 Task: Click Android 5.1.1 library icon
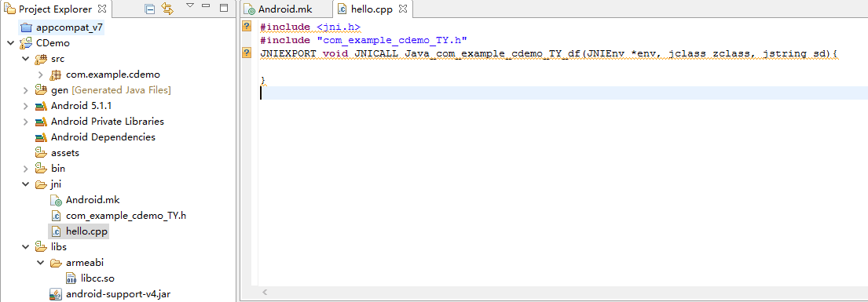(41, 106)
